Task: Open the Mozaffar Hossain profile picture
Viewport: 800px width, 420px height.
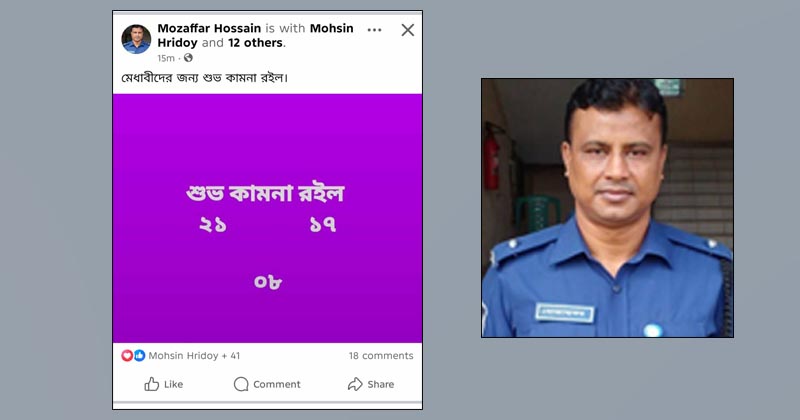Action: coord(136,39)
